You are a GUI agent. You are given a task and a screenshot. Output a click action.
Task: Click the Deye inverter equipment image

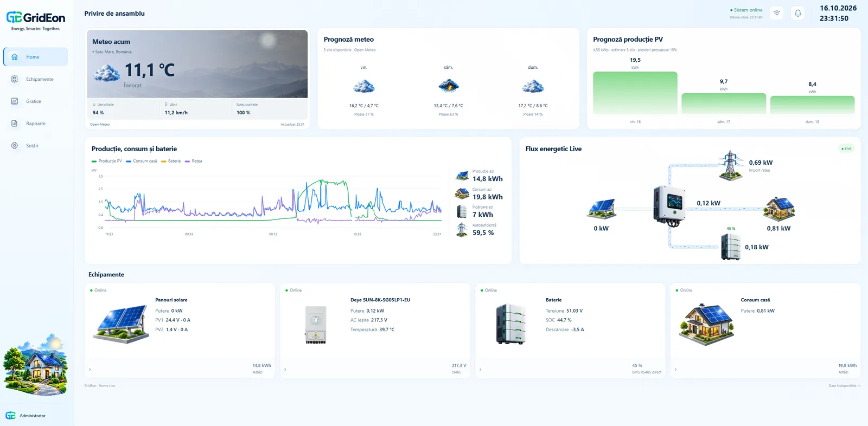316,325
